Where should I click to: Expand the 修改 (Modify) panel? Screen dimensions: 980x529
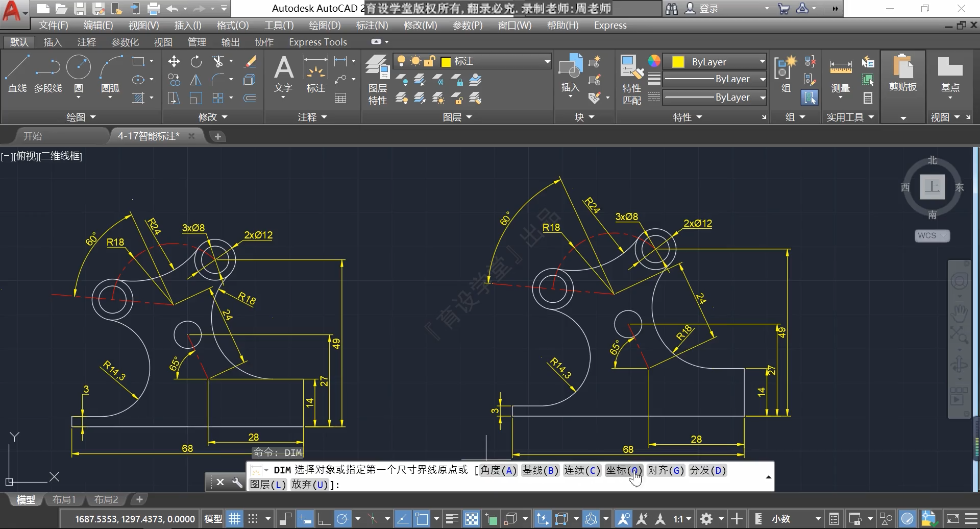212,117
